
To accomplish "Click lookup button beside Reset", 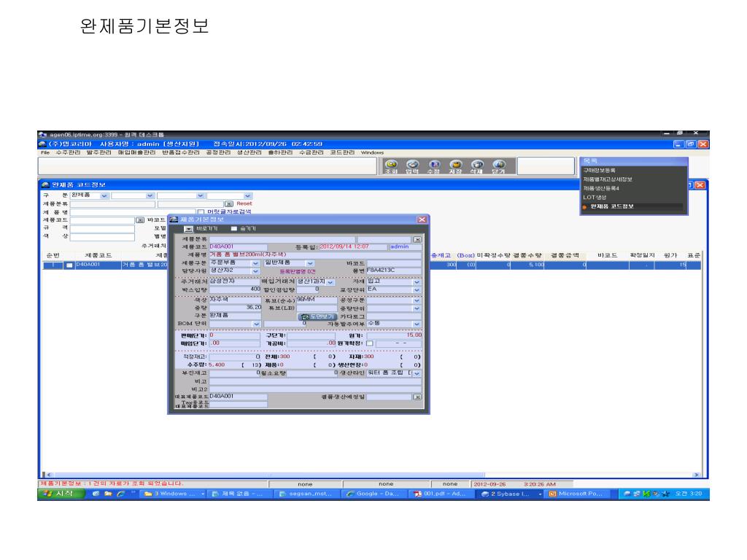I will (x=228, y=204).
